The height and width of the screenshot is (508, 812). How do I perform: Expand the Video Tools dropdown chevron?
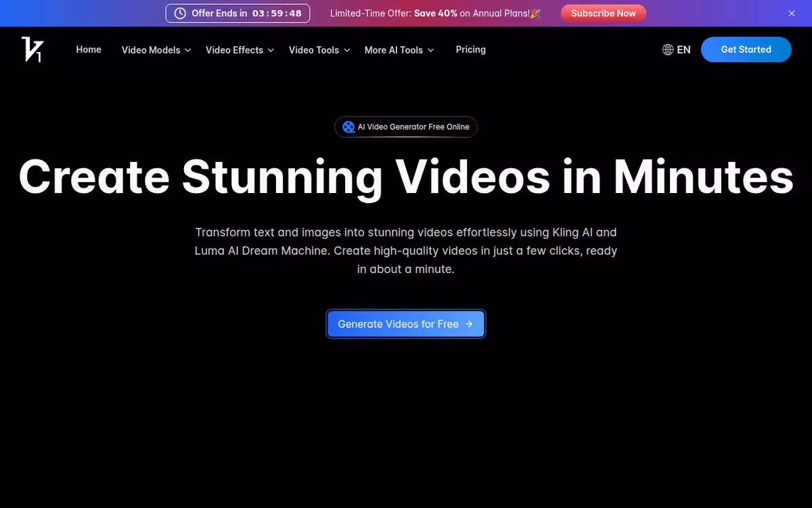click(x=346, y=50)
